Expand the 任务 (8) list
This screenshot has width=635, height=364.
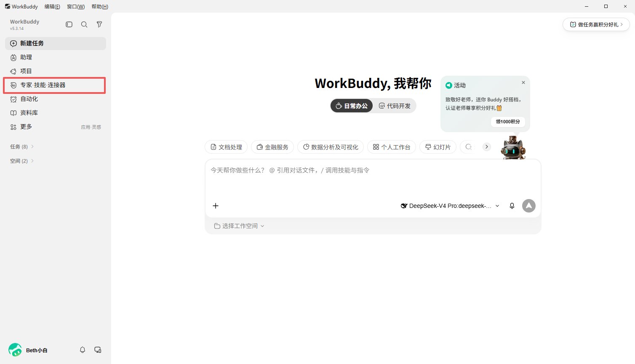point(22,146)
